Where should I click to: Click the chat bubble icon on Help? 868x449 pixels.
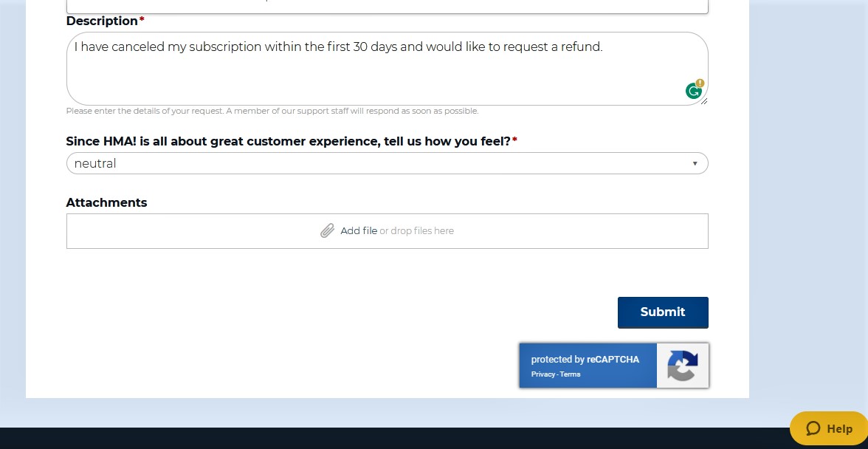813,428
